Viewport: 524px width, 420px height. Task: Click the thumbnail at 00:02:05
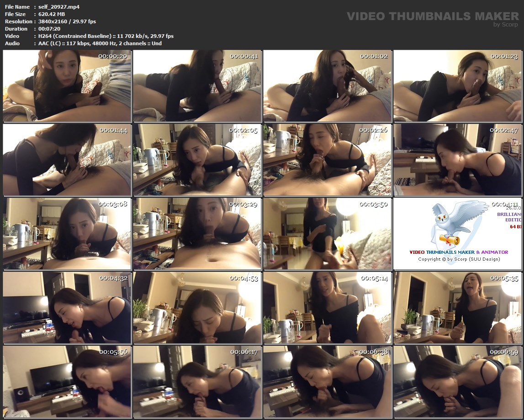pos(197,159)
